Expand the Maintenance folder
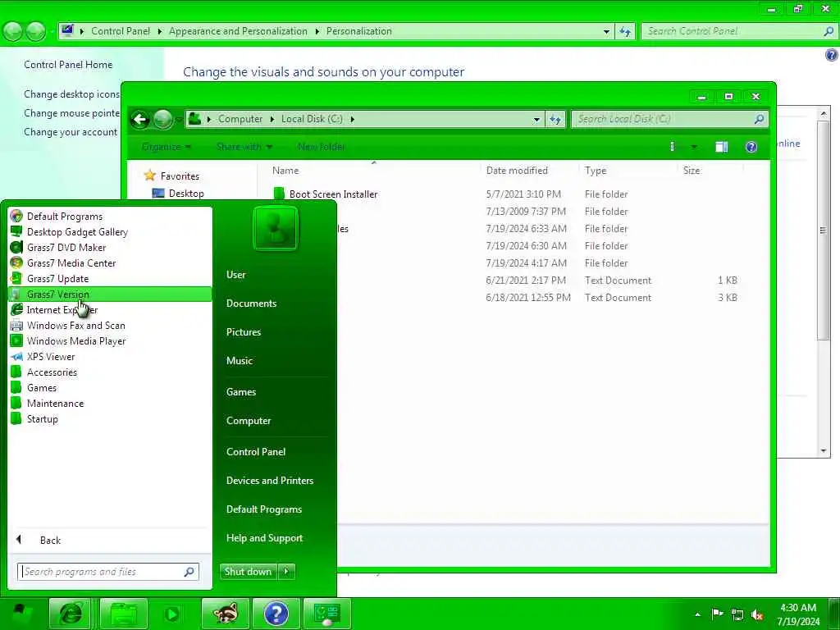Screen dimensions: 840x630 coord(55,403)
